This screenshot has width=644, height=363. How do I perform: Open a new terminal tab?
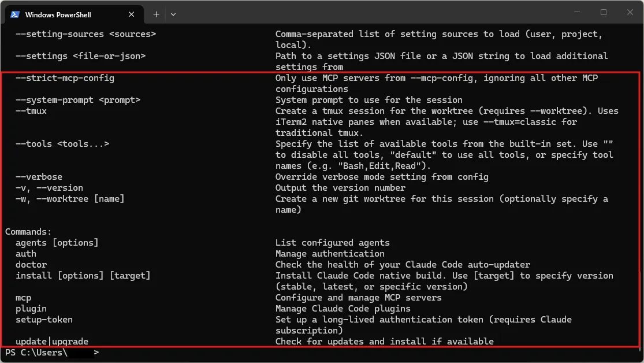pos(156,14)
